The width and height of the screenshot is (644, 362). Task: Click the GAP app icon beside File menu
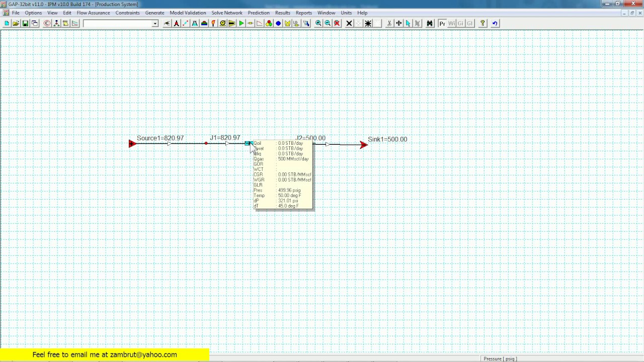pos(6,13)
